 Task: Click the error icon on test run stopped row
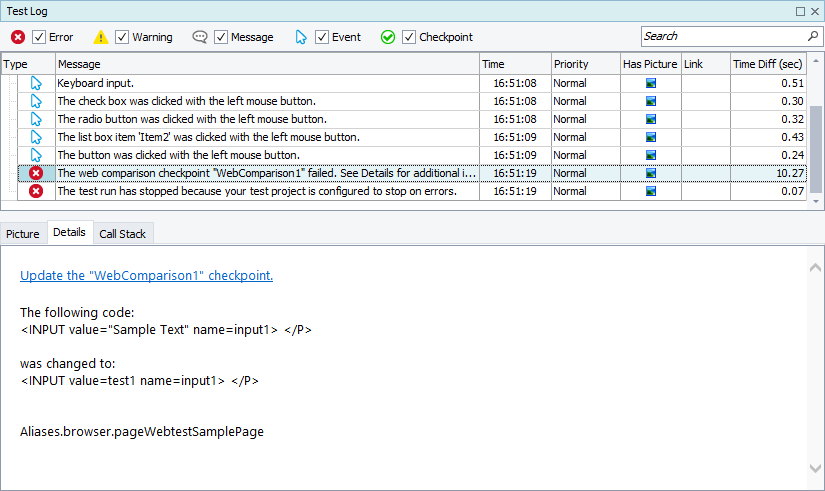tap(36, 191)
